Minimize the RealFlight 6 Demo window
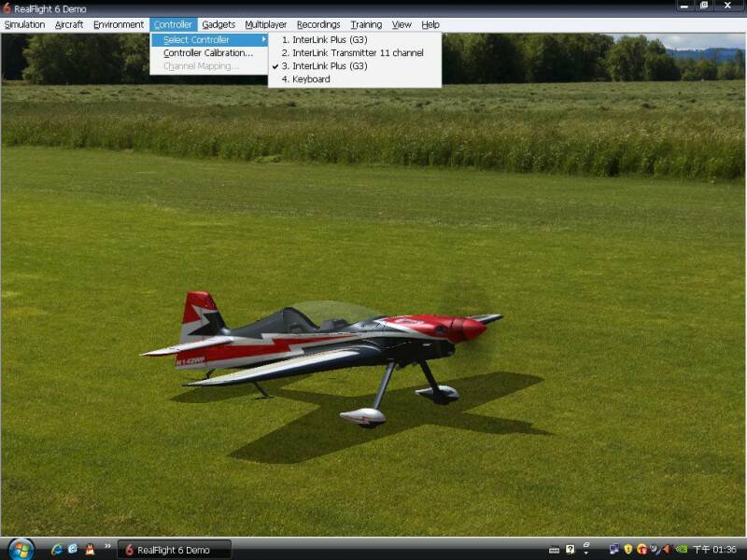Image resolution: width=747 pixels, height=560 pixels. [x=684, y=7]
